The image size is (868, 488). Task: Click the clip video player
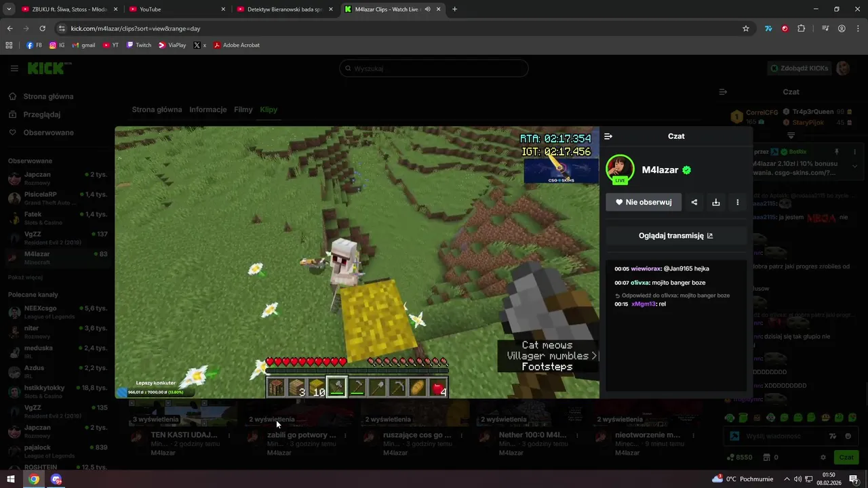click(x=357, y=262)
